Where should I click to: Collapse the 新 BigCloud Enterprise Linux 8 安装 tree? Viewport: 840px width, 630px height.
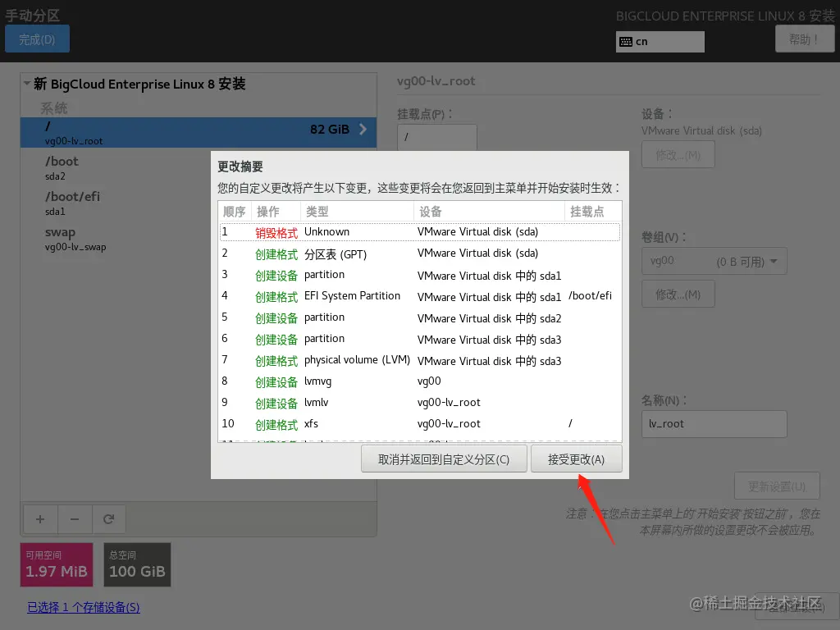click(27, 84)
